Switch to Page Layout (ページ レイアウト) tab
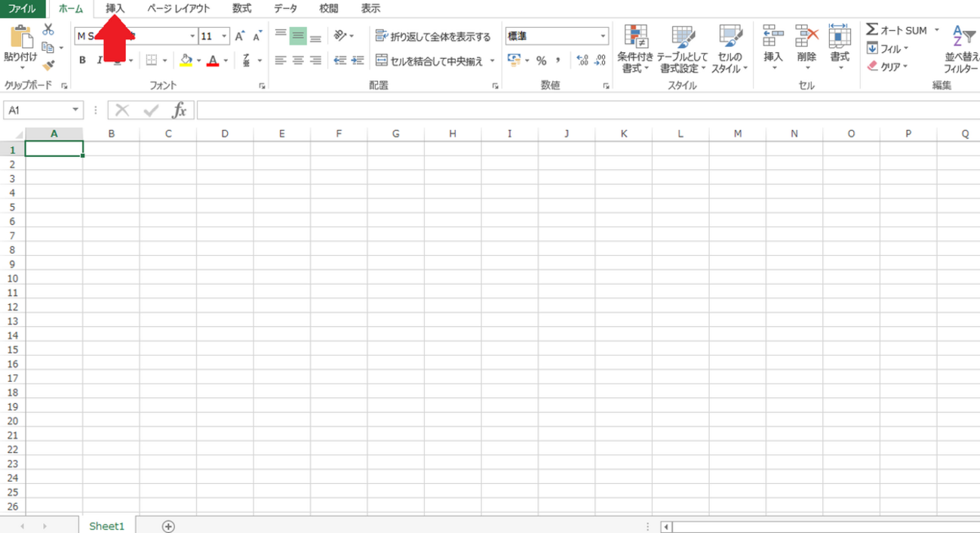This screenshot has width=980, height=533. coord(179,8)
